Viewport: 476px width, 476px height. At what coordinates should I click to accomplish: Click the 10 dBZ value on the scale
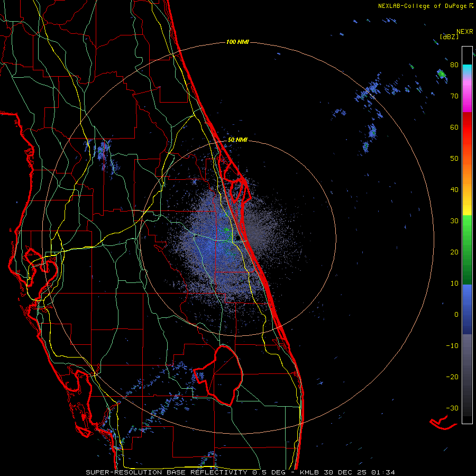tap(454, 283)
